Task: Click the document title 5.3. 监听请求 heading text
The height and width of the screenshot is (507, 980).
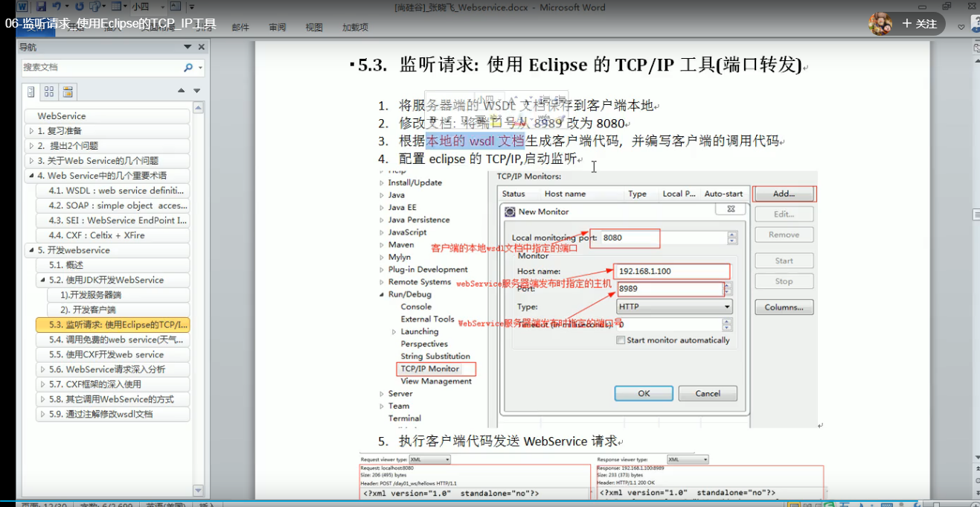Action: (580, 65)
